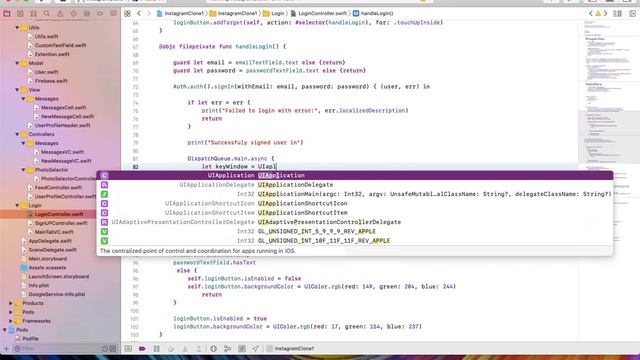Click the Step Out debug control
The height and width of the screenshot is (360, 640).
[199, 349]
